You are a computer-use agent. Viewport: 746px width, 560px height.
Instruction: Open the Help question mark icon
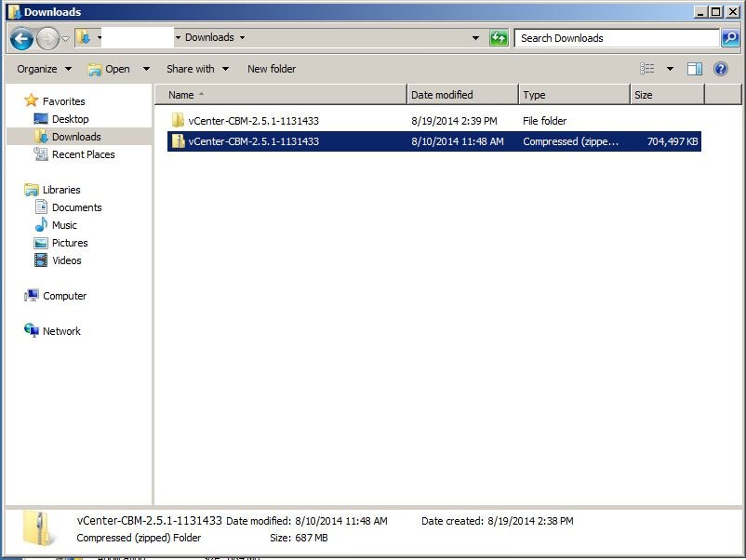coord(720,69)
